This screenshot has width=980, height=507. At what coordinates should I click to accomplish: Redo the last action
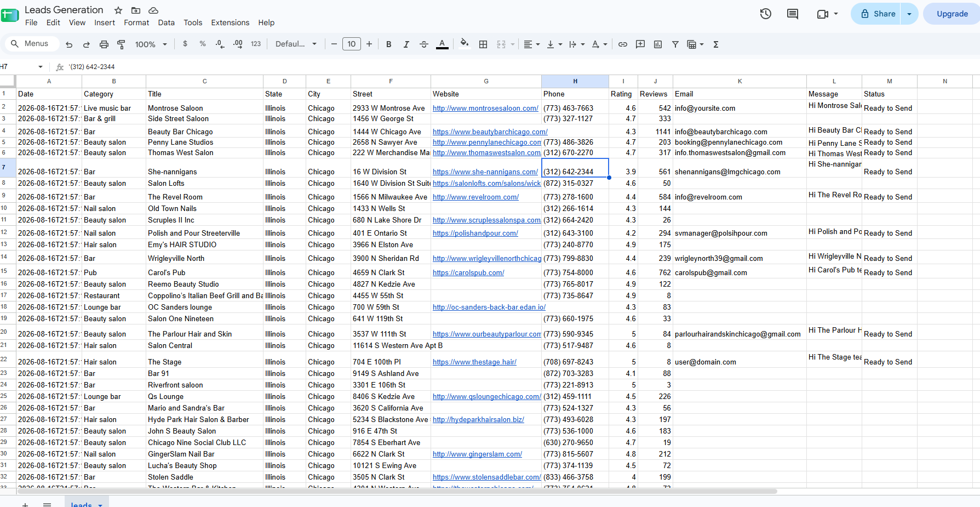click(86, 44)
